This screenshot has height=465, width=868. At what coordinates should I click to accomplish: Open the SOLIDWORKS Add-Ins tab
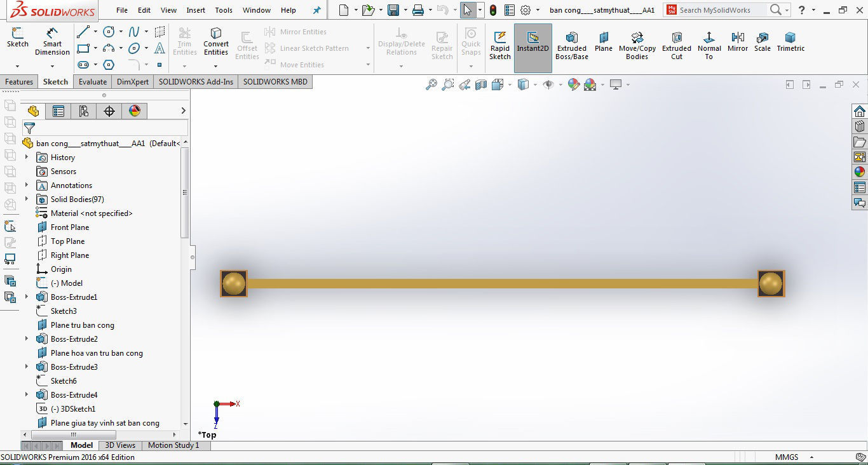(x=196, y=82)
